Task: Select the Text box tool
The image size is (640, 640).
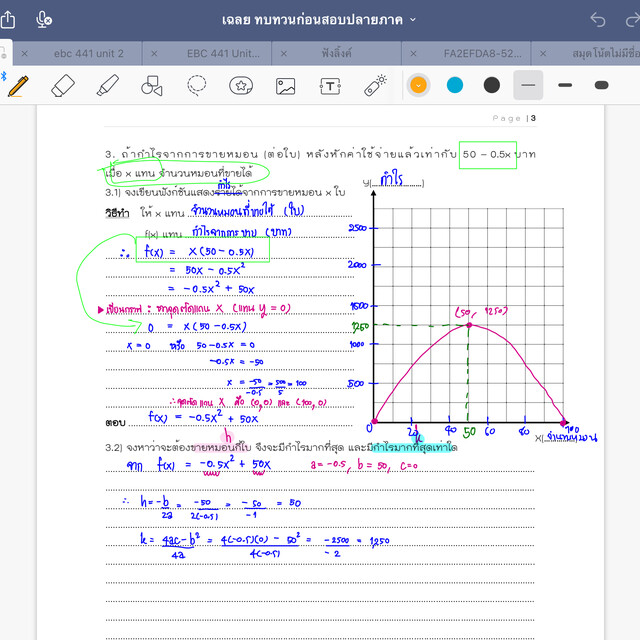Action: click(x=330, y=87)
